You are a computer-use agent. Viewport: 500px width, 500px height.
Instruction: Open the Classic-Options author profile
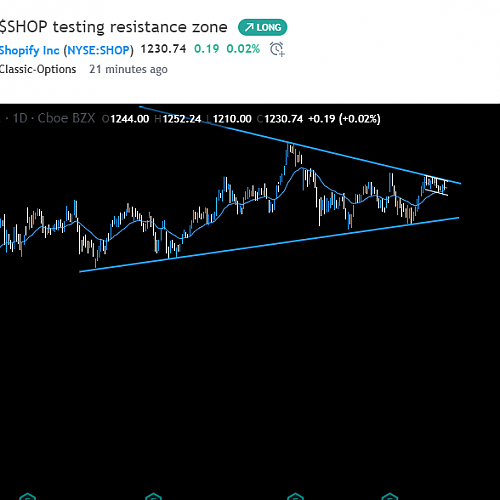pyautogui.click(x=38, y=69)
